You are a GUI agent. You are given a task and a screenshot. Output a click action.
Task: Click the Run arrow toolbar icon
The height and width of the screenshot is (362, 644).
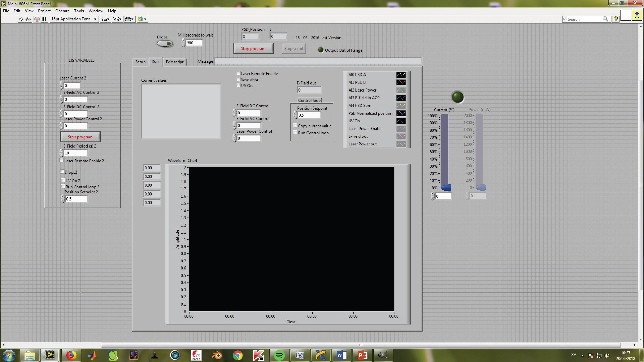tap(21, 19)
